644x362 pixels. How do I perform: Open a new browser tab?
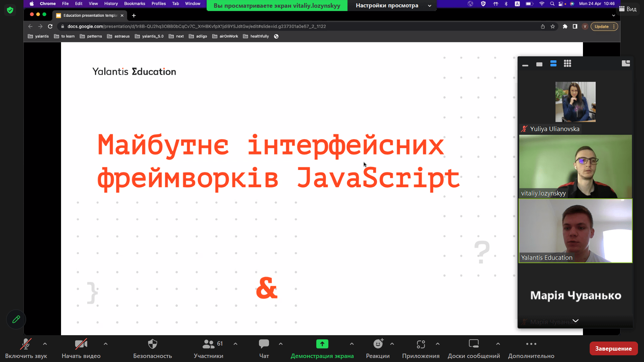(x=134, y=15)
